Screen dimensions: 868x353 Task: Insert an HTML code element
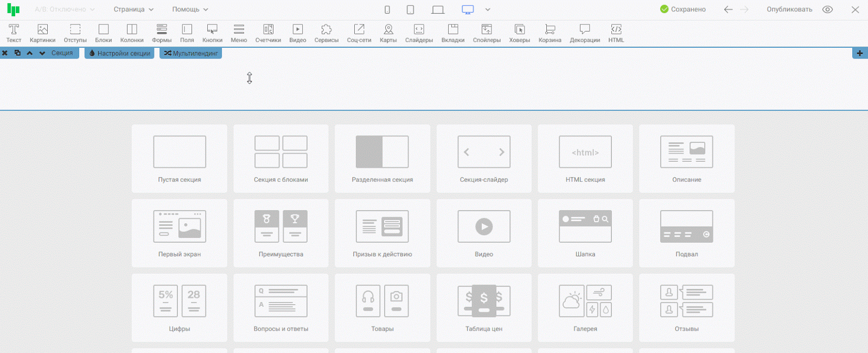(x=616, y=33)
